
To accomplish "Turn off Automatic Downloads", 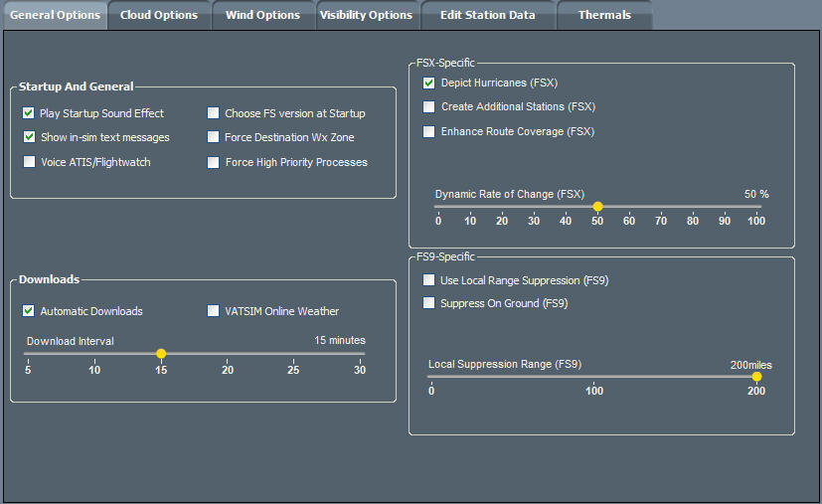I will point(30,311).
